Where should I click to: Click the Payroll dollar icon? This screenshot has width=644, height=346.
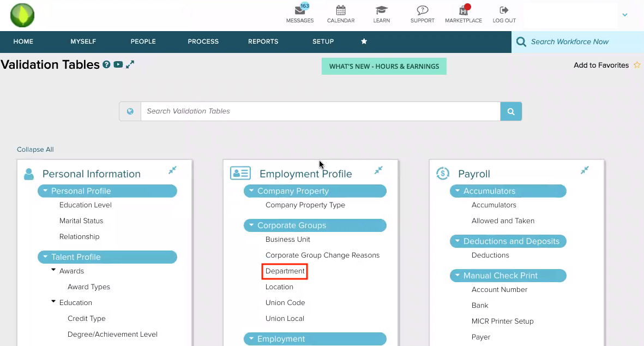[443, 174]
